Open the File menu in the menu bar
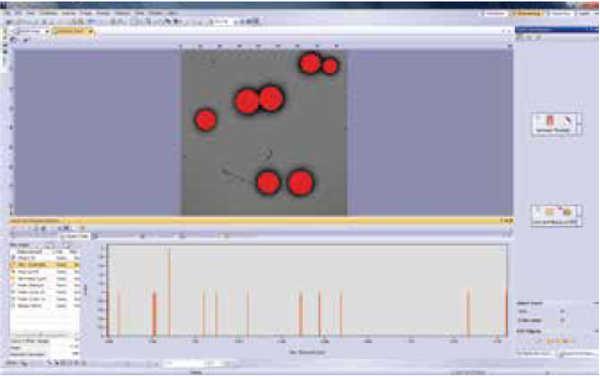Image resolution: width=600 pixels, height=378 pixels. click(7, 13)
